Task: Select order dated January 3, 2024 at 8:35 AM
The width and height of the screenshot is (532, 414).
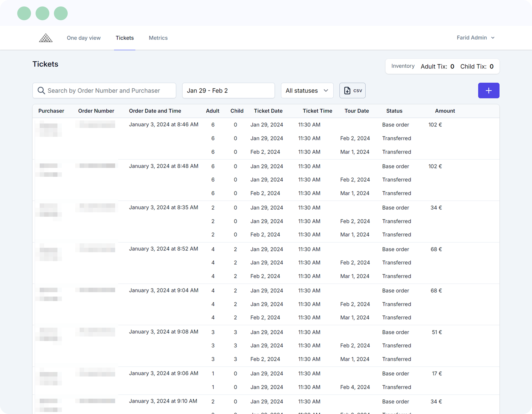Action: (x=164, y=207)
